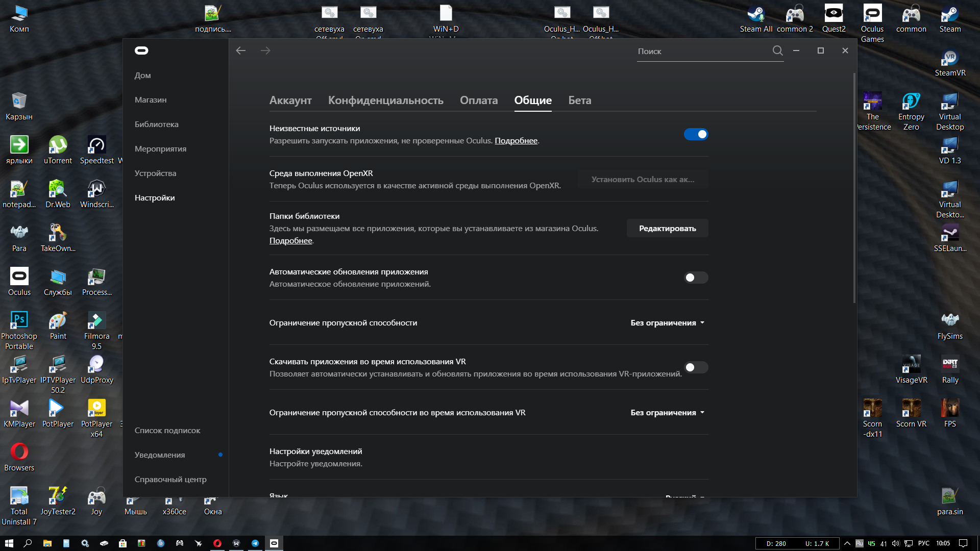This screenshot has height=551, width=980.
Task: Open the Telegram icon in the taskbar
Action: (x=255, y=543)
